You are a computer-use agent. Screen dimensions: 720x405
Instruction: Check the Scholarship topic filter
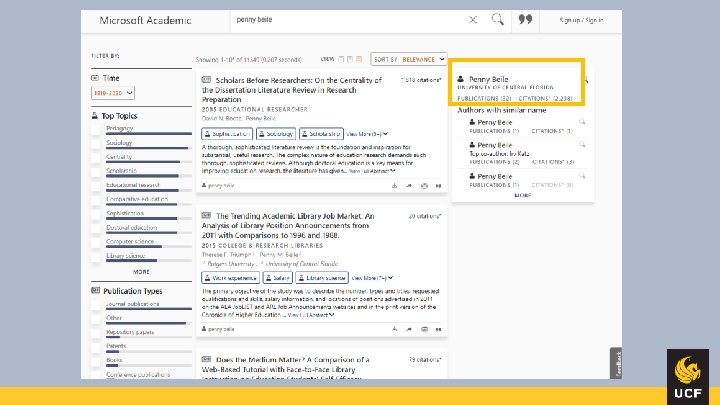pos(96,173)
